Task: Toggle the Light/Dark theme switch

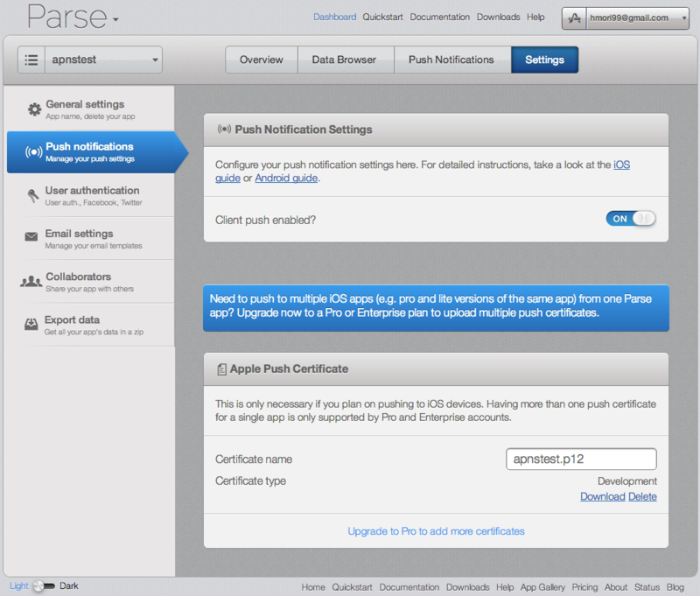Action: pos(44,586)
